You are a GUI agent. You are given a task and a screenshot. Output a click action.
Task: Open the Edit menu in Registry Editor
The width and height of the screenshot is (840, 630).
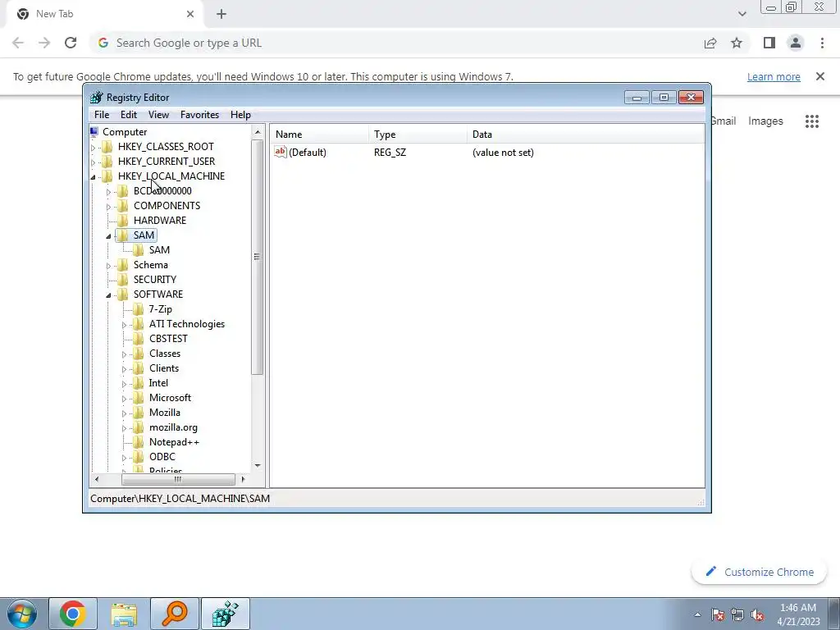[x=129, y=115]
